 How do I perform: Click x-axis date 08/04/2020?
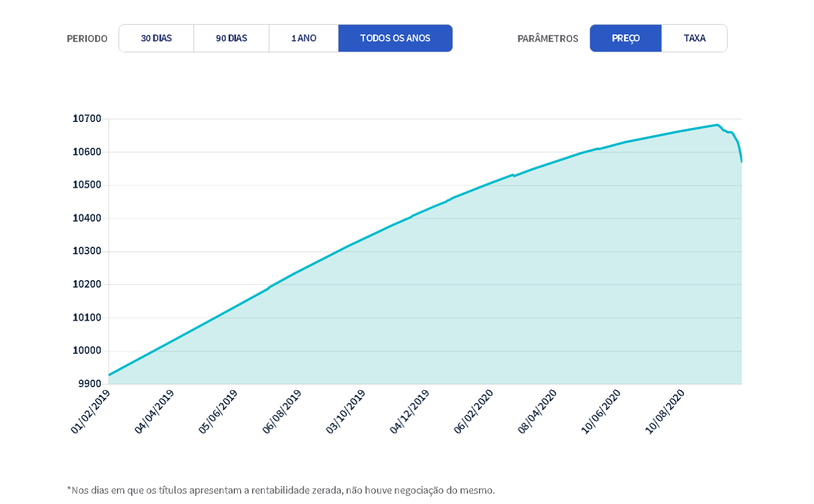(537, 412)
